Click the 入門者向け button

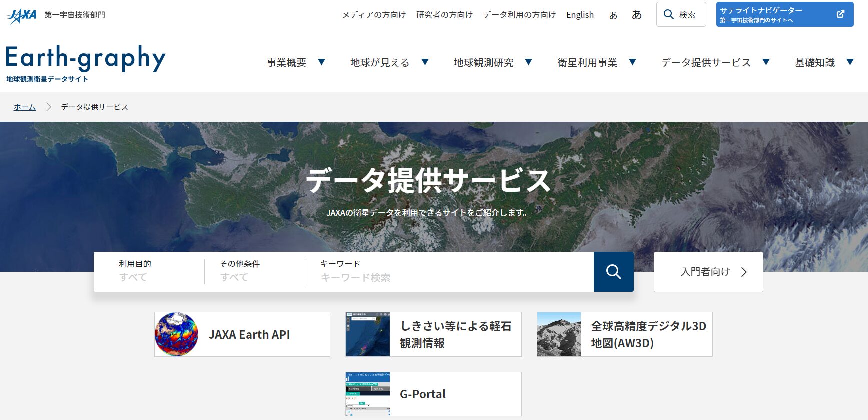pos(708,272)
